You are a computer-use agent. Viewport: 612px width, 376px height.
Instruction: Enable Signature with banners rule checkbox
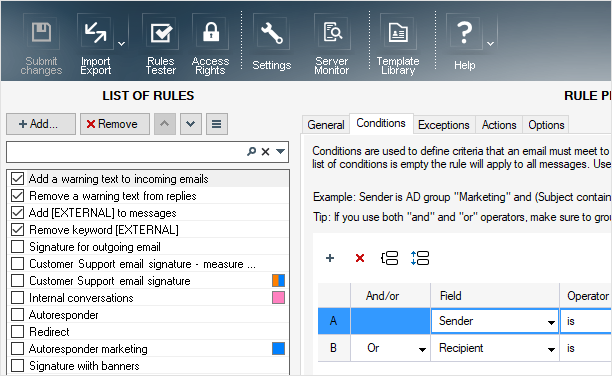click(18, 365)
